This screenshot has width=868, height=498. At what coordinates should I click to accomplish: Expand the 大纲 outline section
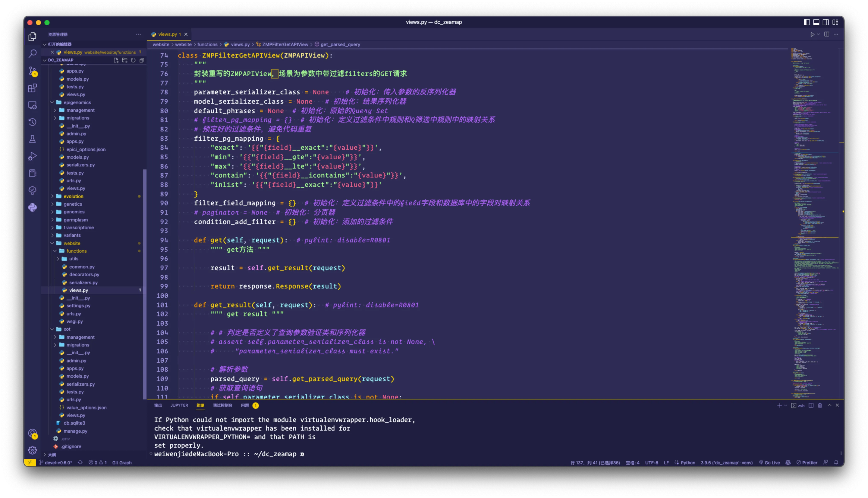52,454
